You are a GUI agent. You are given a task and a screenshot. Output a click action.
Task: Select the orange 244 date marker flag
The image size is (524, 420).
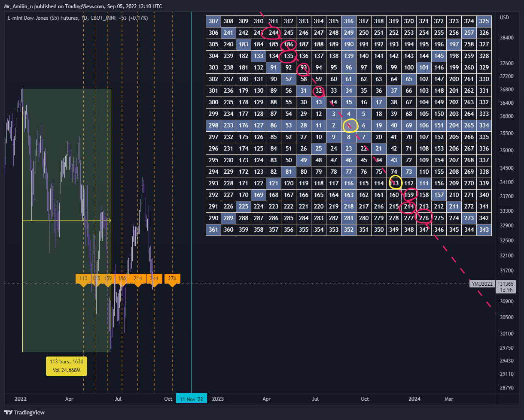coord(154,279)
